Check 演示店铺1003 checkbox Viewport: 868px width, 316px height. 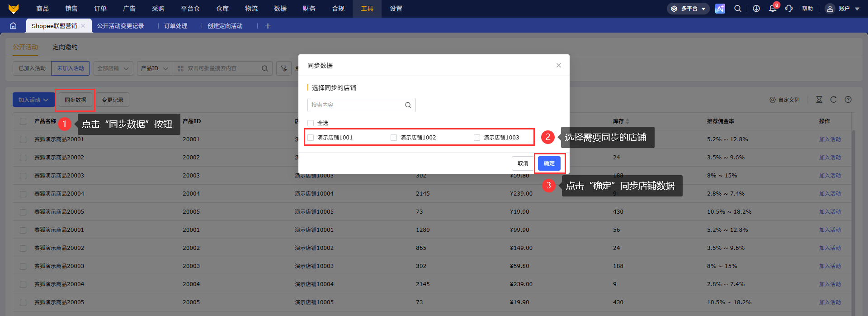[x=477, y=138]
